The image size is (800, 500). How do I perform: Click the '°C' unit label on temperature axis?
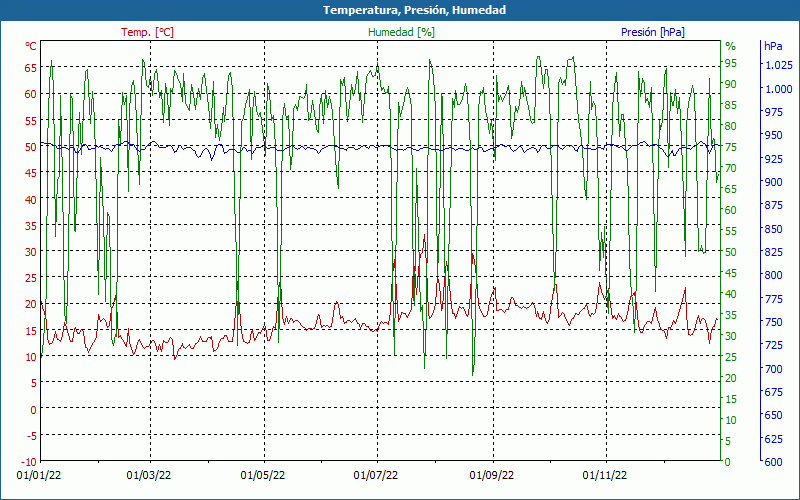click(31, 46)
